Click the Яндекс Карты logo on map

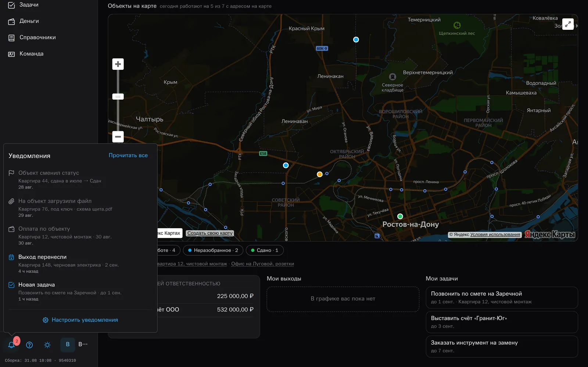point(550,234)
